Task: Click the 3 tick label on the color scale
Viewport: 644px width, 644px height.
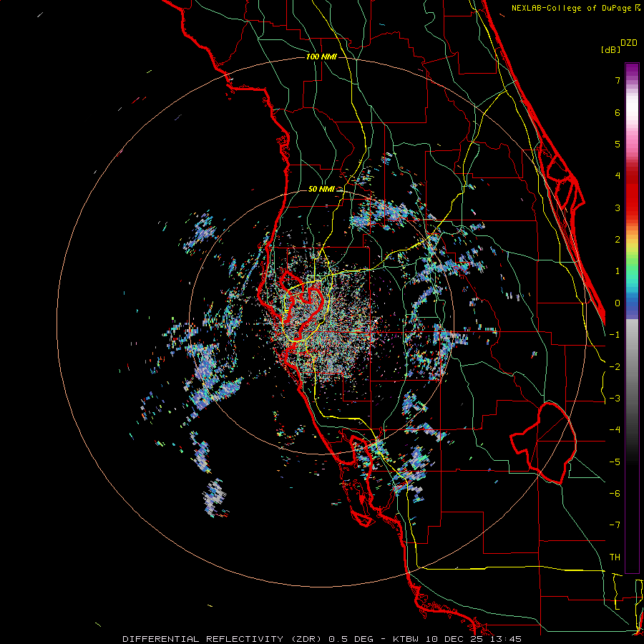Action: [618, 208]
